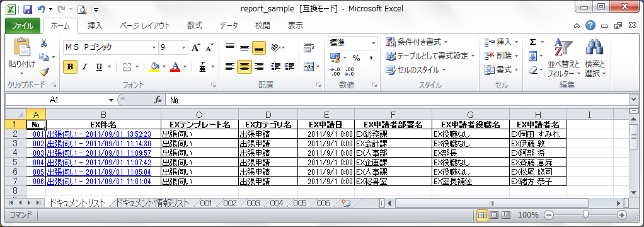The width and height of the screenshot is (644, 227).
Task: Click the Save icon in quick access toolbar
Action: point(28,9)
